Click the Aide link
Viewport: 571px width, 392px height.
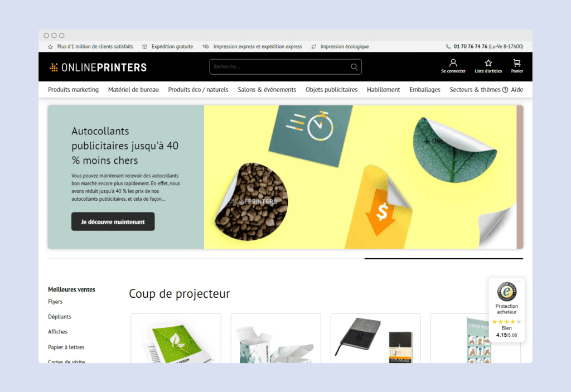(517, 90)
